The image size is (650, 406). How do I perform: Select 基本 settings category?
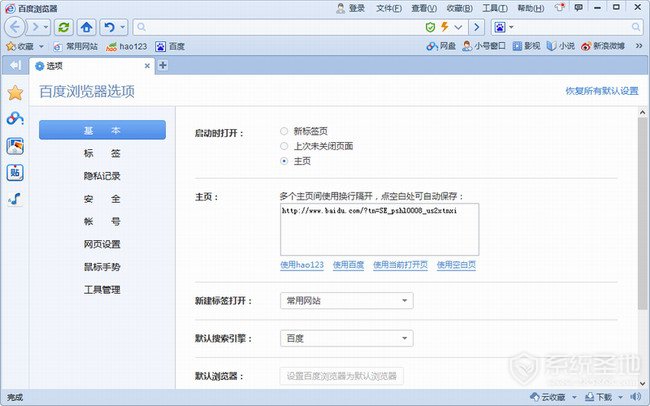(102, 130)
